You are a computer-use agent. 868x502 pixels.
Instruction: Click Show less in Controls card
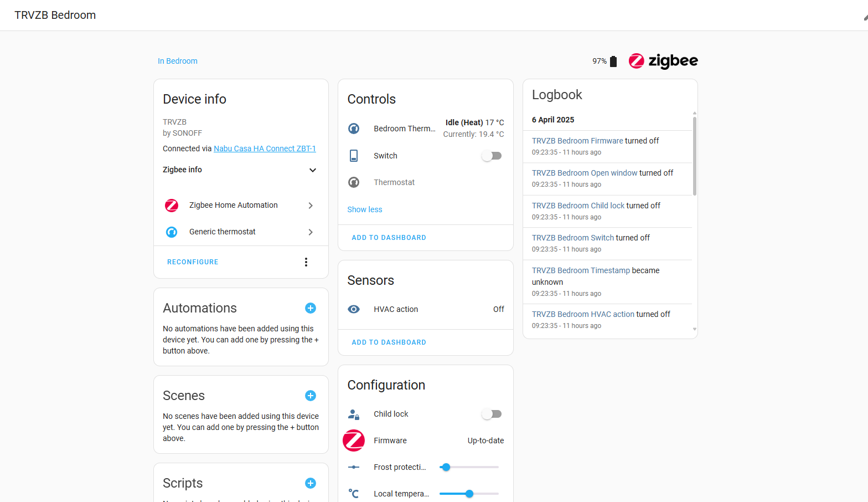pos(365,209)
